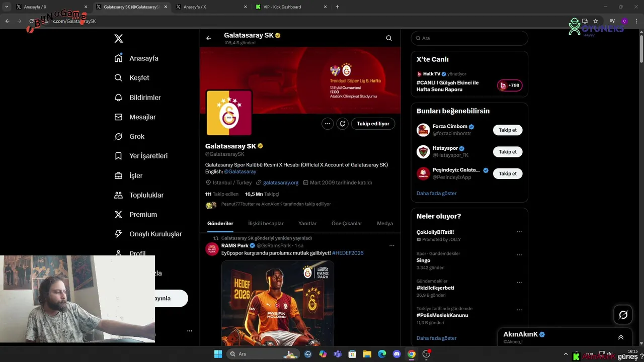Open Keşfet from the sidebar
Viewport: 644px width, 362px height.
tap(132, 78)
